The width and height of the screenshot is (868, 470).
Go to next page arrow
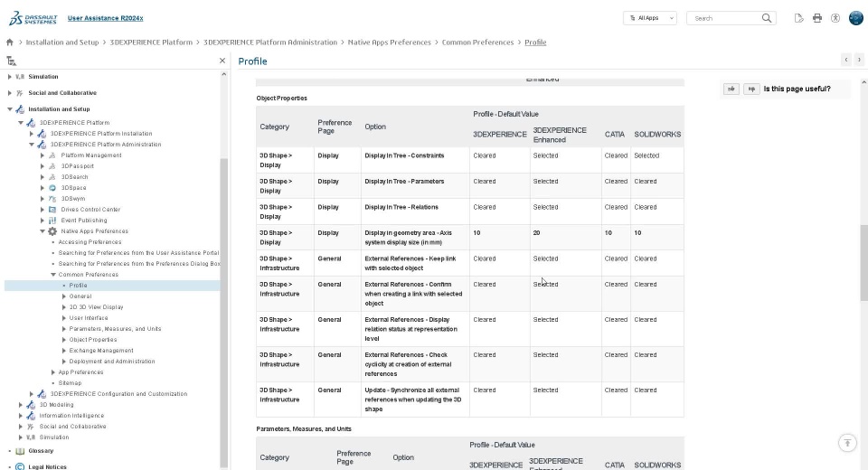pyautogui.click(x=859, y=60)
